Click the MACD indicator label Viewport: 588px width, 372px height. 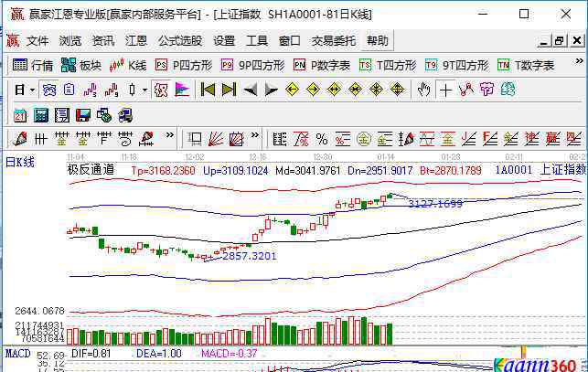(17, 353)
